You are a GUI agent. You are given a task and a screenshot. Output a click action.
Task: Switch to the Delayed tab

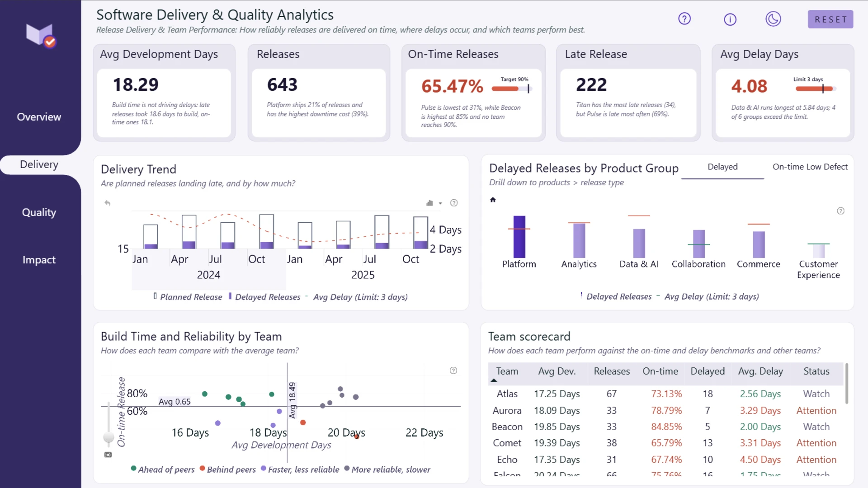(722, 167)
